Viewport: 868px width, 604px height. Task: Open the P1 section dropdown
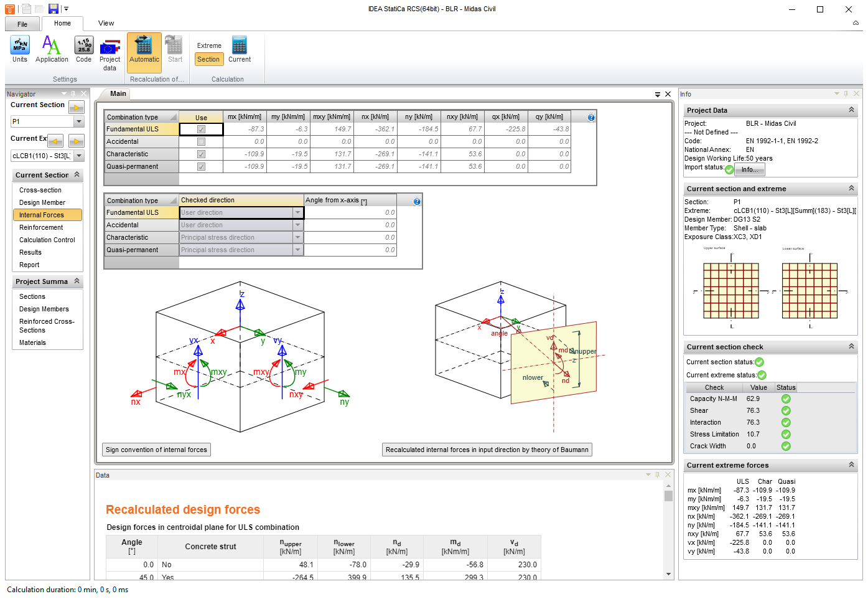pyautogui.click(x=79, y=122)
